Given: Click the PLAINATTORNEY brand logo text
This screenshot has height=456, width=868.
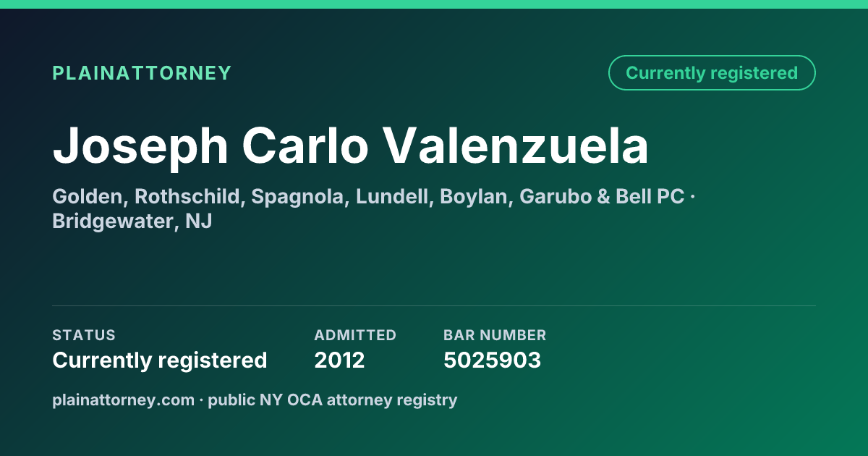Looking at the screenshot, I should [x=142, y=73].
